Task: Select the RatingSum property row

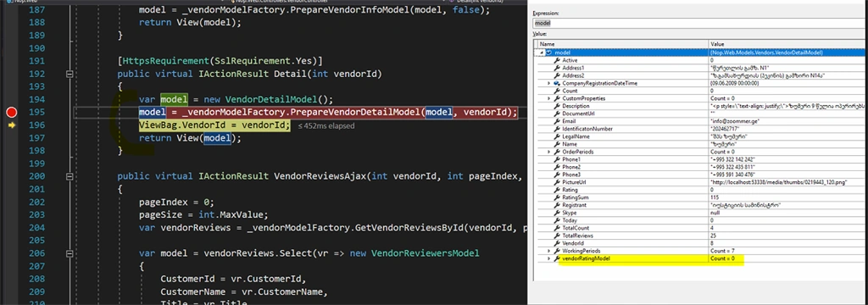Action: click(x=699, y=197)
